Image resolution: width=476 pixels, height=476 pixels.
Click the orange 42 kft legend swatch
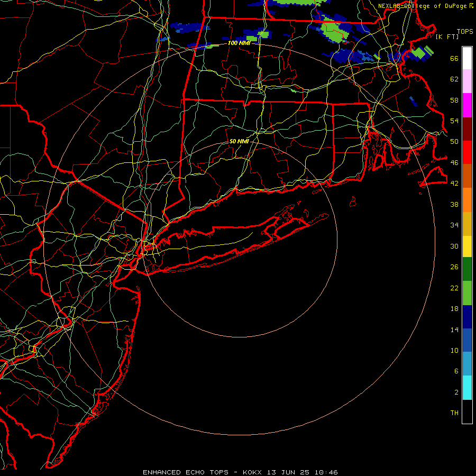click(467, 200)
